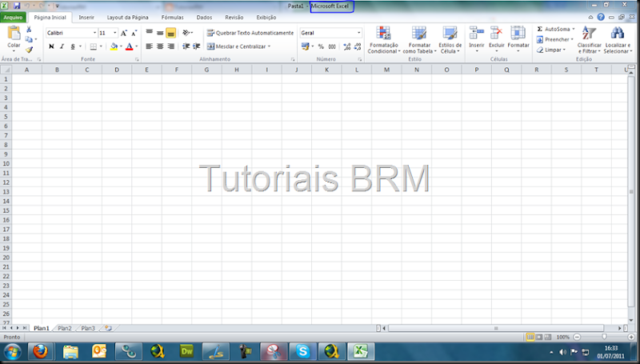Toggle top vertical alignment
The width and height of the screenshot is (640, 364).
(x=150, y=33)
